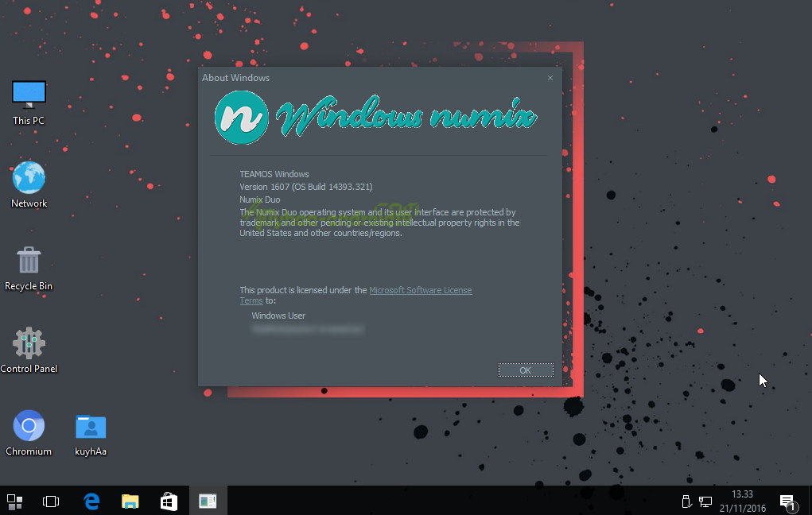Click the 'About Windows' title text
The image size is (812, 515).
coord(235,78)
